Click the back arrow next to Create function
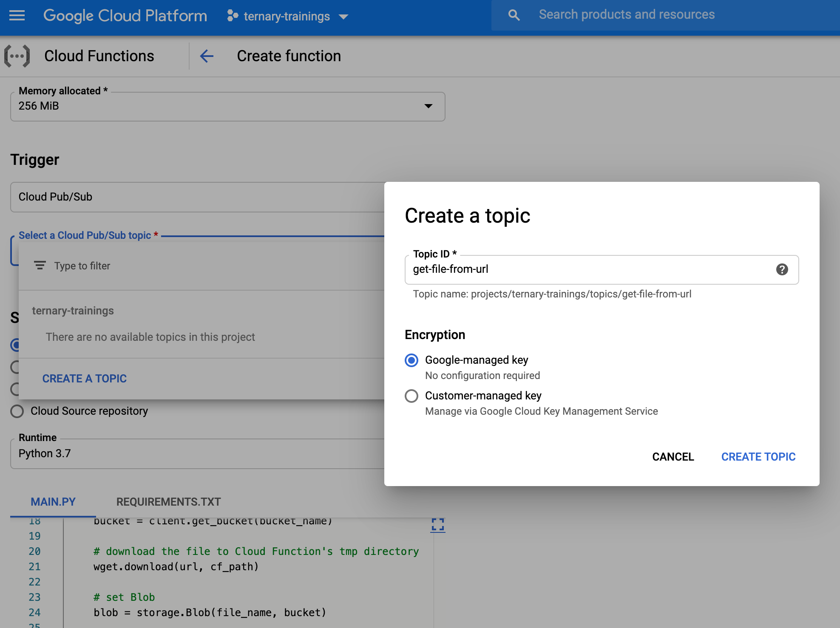Image resolution: width=840 pixels, height=628 pixels. tap(207, 56)
